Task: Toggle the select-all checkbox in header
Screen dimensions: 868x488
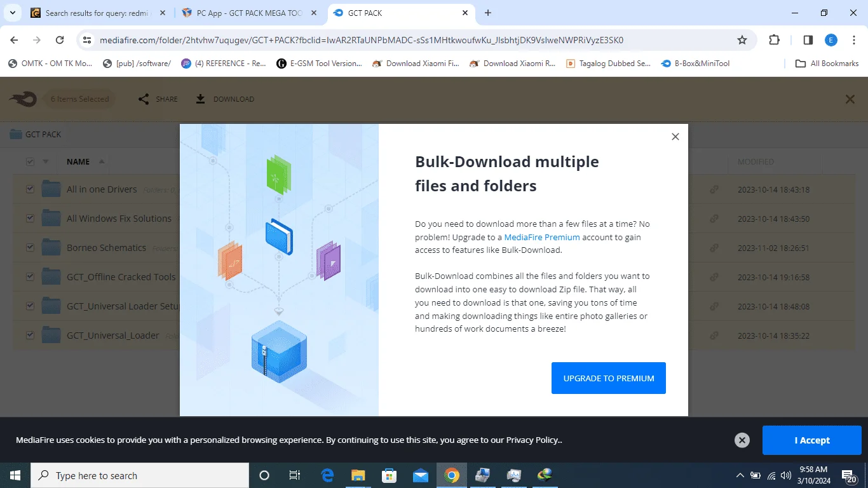Action: pos(30,162)
